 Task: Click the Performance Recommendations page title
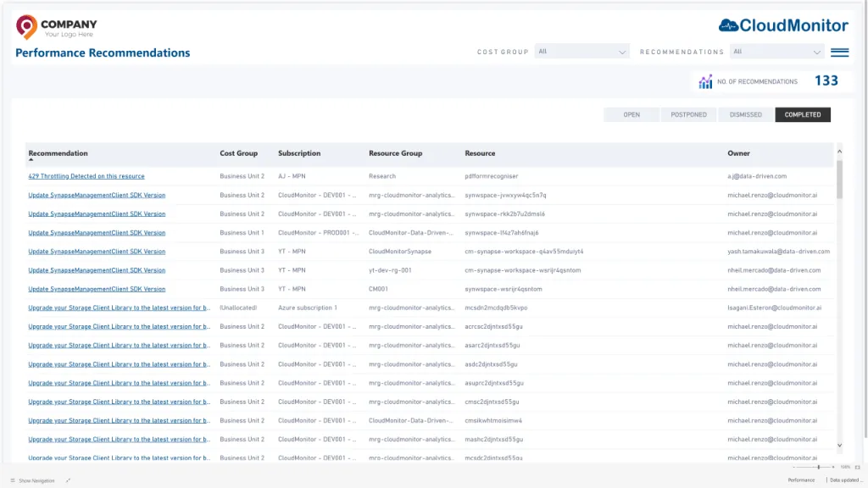pos(103,53)
